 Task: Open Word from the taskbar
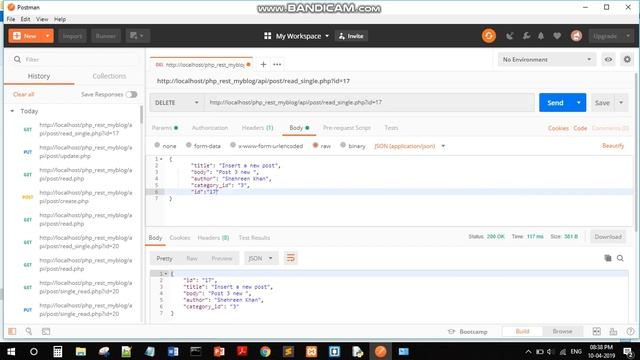tap(173, 351)
